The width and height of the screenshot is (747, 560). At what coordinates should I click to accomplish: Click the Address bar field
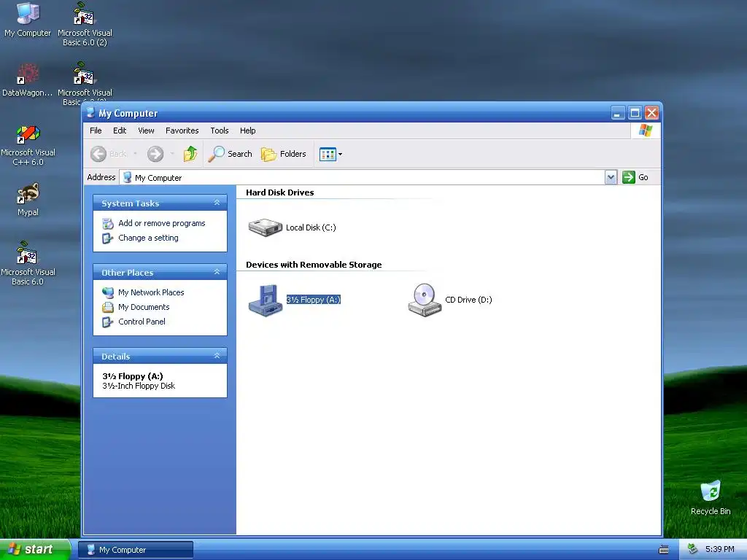click(362, 178)
